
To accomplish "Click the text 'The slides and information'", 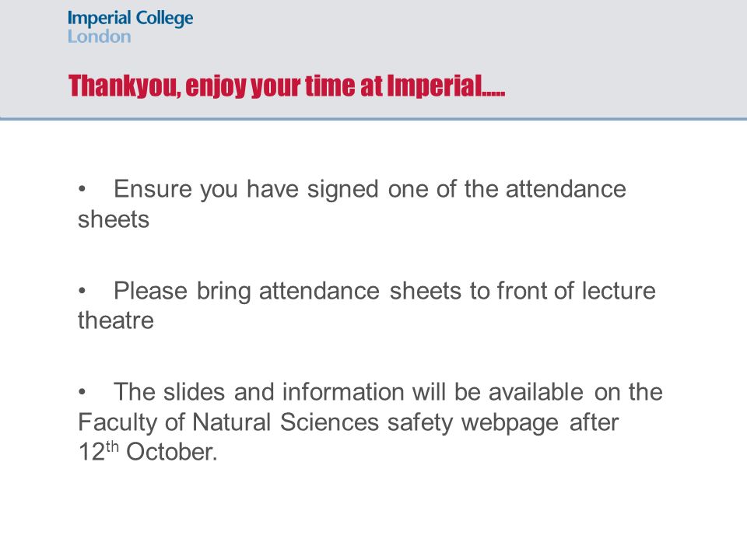I will pos(258,392).
